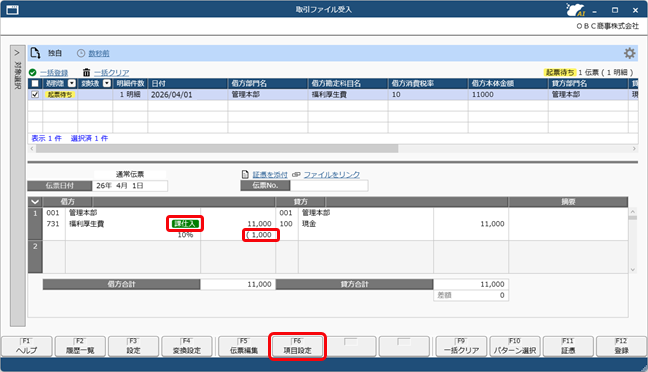
Task: Click the 日付 column header
Action: click(188, 83)
